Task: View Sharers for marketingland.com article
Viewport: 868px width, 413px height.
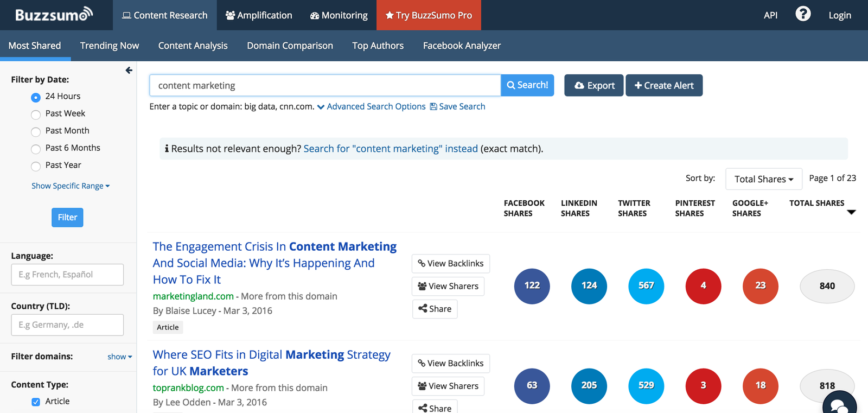Action: 448,286
